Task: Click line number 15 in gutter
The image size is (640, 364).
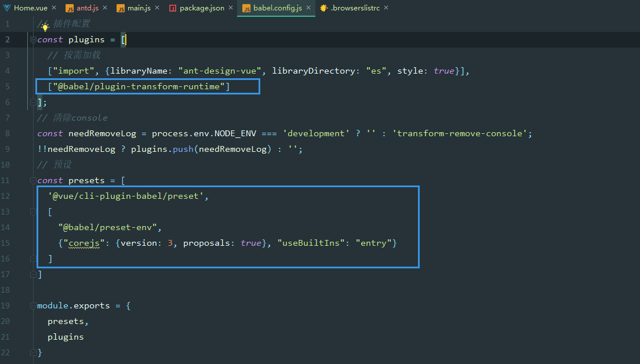Action: click(x=5, y=243)
